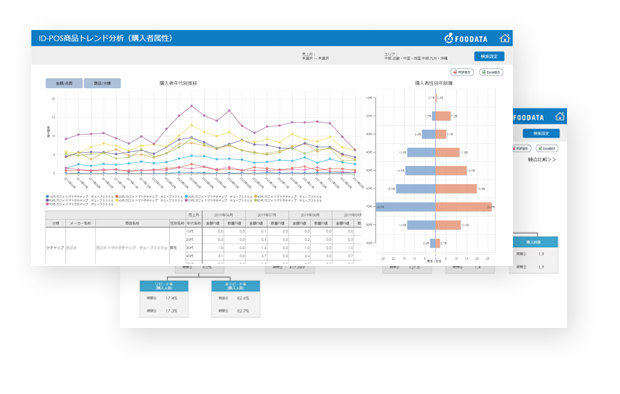620x394 pixels.
Task: Open the 競合比較>> link in the back window
Action: [x=542, y=160]
